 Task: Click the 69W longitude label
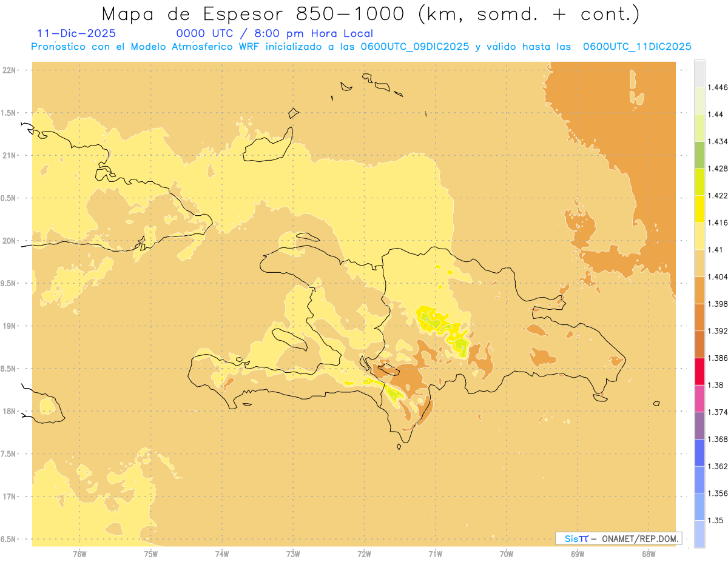[578, 554]
